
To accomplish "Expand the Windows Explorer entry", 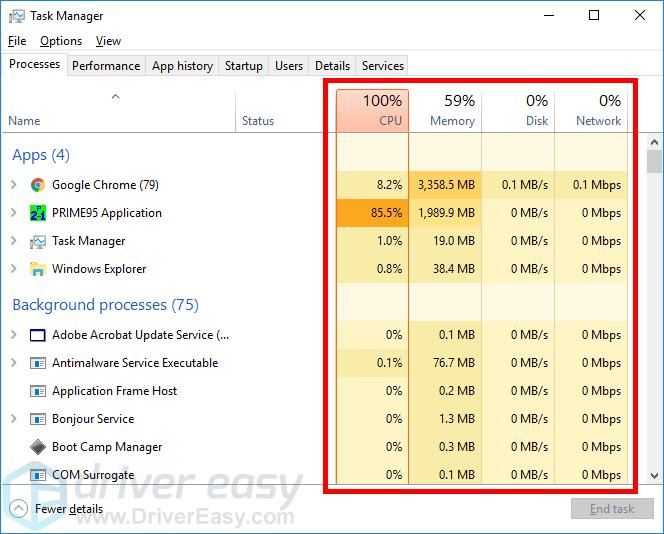I will (14, 268).
